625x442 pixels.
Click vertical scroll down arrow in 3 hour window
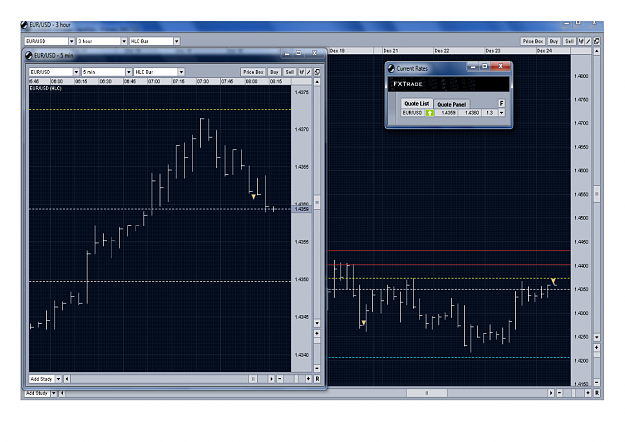[x=597, y=337]
